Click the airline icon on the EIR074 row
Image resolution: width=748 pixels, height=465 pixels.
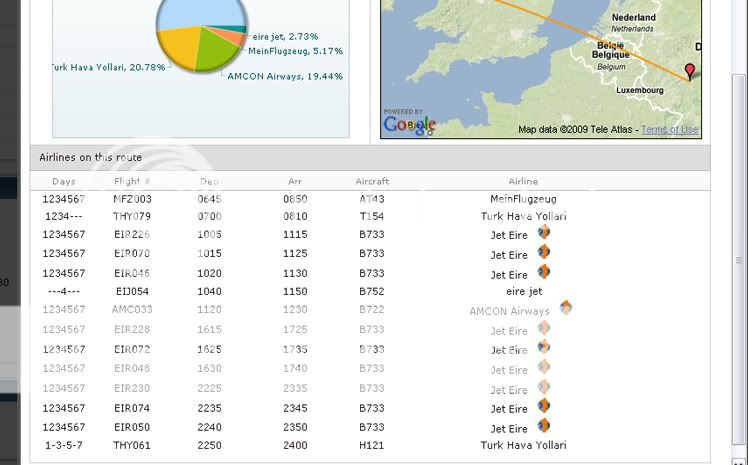pos(544,406)
